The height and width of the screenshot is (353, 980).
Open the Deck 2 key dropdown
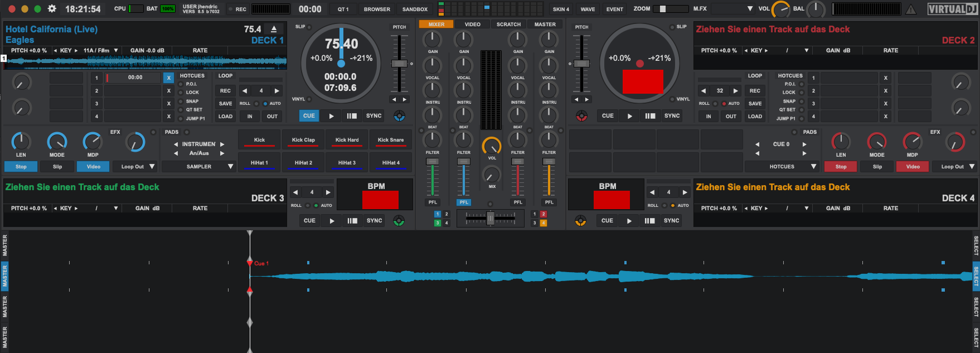pyautogui.click(x=807, y=50)
